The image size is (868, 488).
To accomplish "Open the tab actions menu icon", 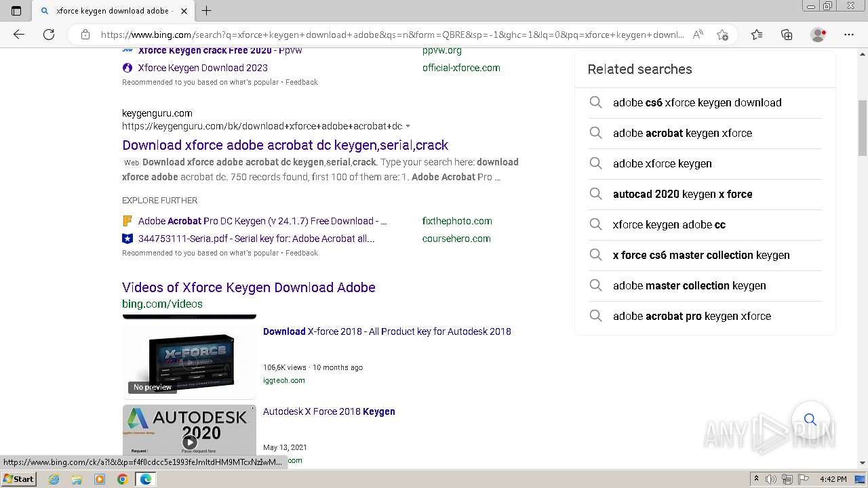I will coord(16,10).
